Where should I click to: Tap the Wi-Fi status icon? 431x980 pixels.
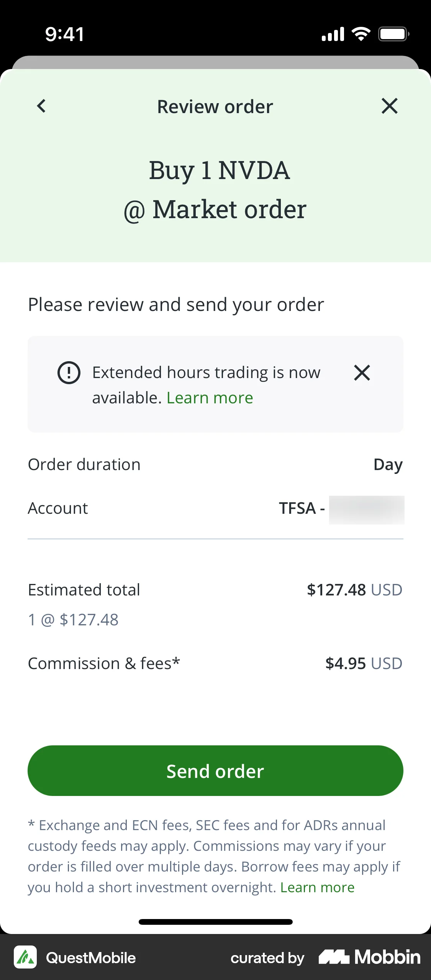click(361, 34)
